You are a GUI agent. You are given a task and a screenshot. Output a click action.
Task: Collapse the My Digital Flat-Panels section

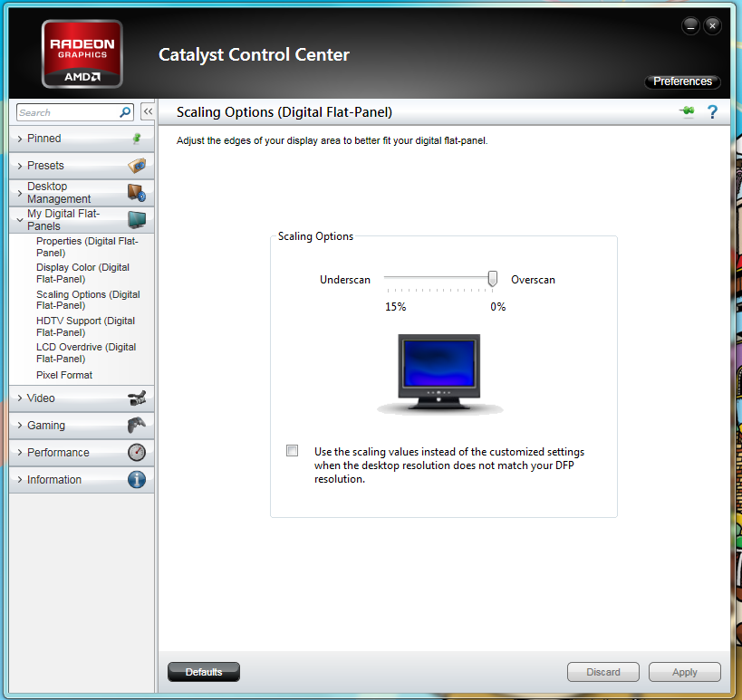click(x=20, y=219)
